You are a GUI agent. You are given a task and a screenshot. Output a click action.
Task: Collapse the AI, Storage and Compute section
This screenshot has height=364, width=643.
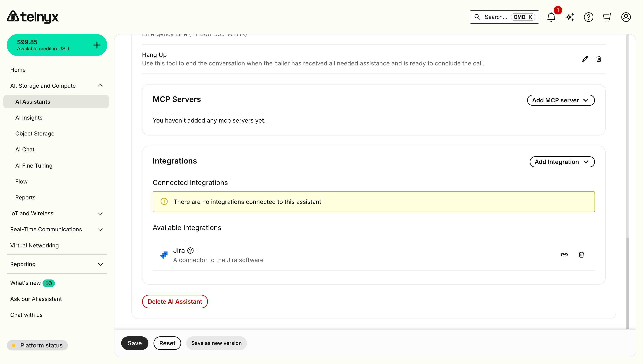click(100, 85)
